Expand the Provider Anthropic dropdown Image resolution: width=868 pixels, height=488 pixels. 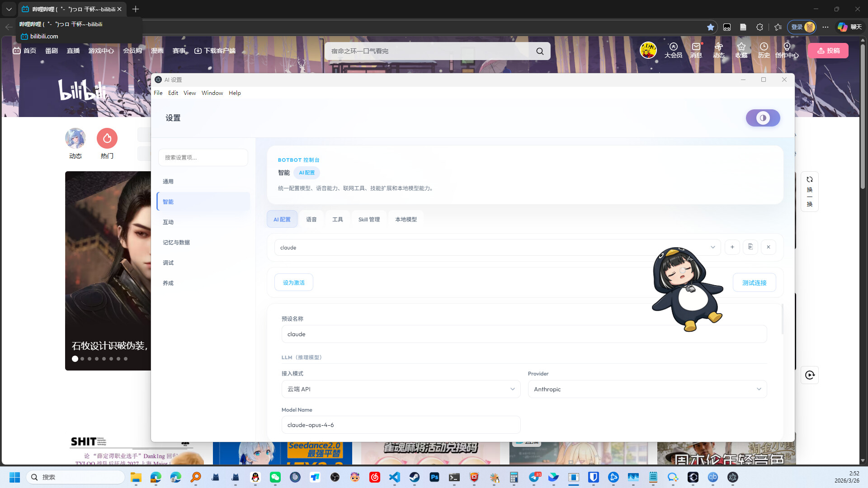point(647,389)
